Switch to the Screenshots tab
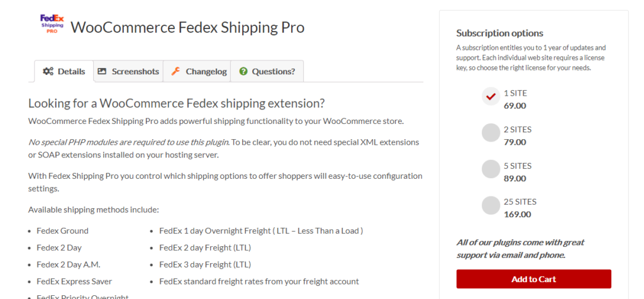This screenshot has height=299, width=644. coord(128,71)
